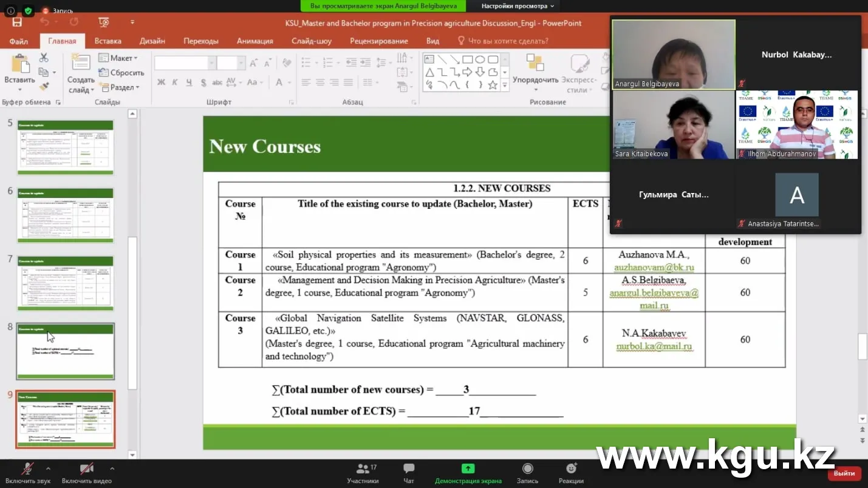
Task: Open the Participants (Участники) list
Action: coord(363,473)
